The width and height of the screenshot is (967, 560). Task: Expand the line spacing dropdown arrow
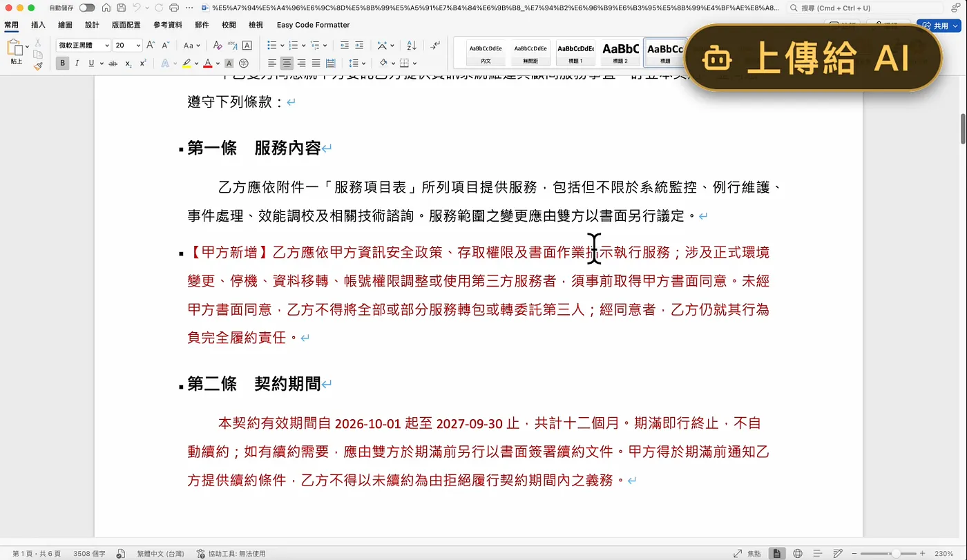click(363, 63)
